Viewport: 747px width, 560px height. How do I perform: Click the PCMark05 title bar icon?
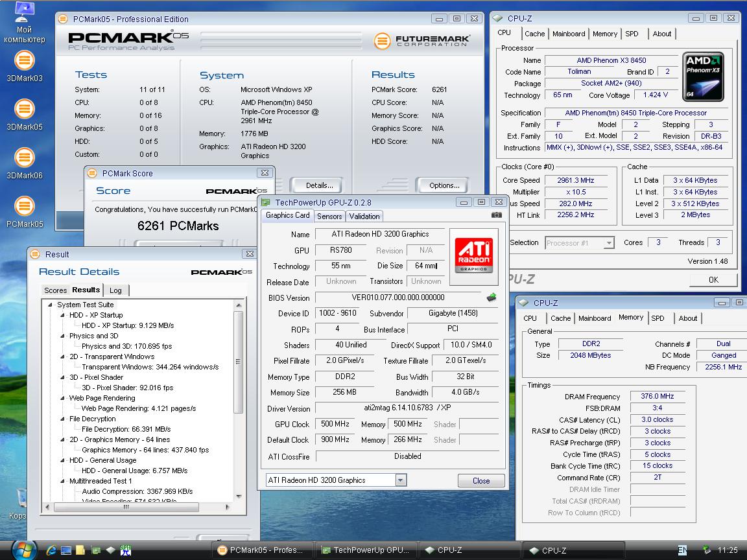[x=62, y=19]
